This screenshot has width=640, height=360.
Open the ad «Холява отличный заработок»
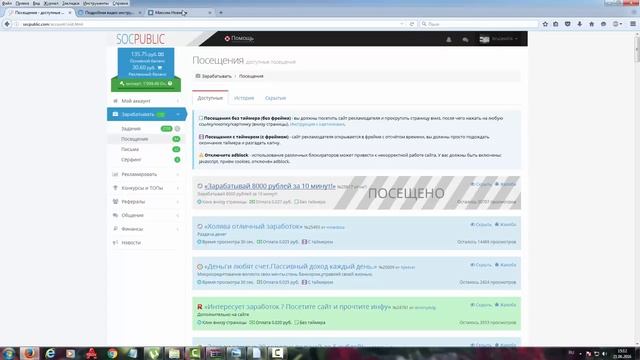pyautogui.click(x=253, y=226)
